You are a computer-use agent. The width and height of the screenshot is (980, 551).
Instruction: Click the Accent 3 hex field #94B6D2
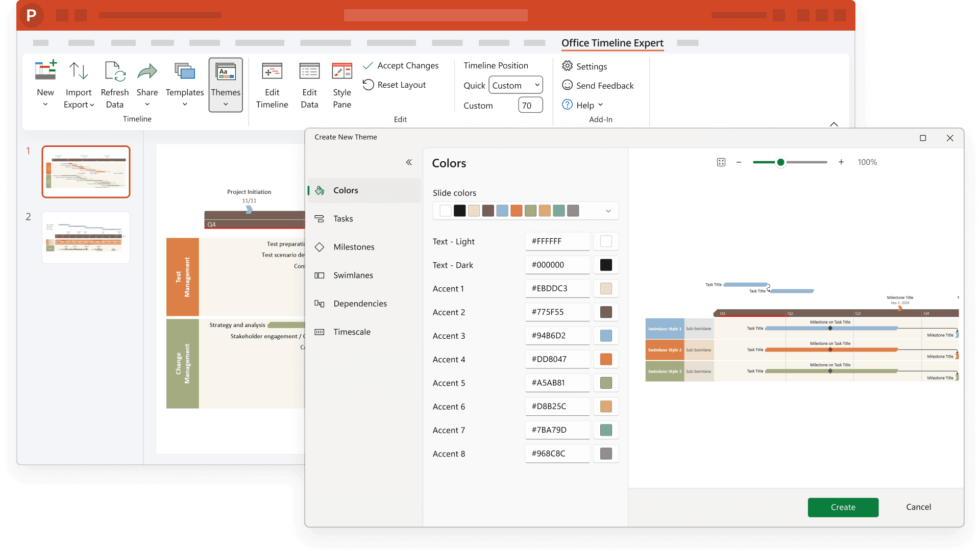tap(557, 336)
